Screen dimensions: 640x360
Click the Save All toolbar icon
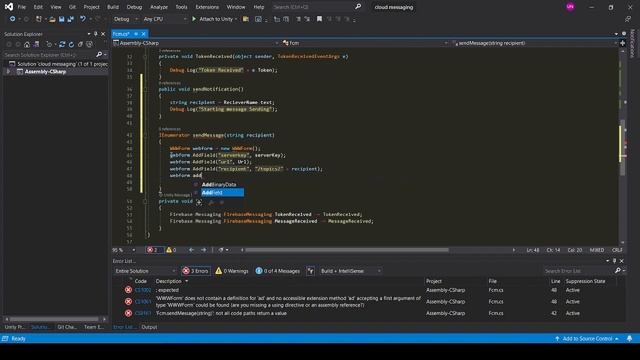[70, 19]
